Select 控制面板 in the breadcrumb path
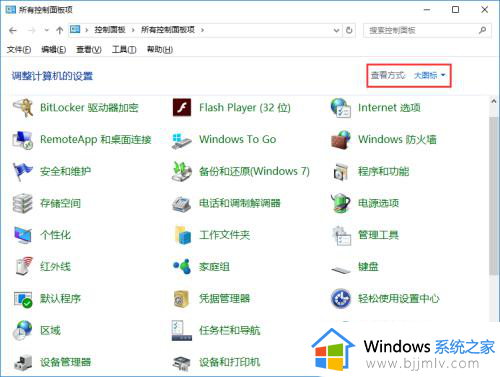This screenshot has height=377, width=500. (110, 30)
